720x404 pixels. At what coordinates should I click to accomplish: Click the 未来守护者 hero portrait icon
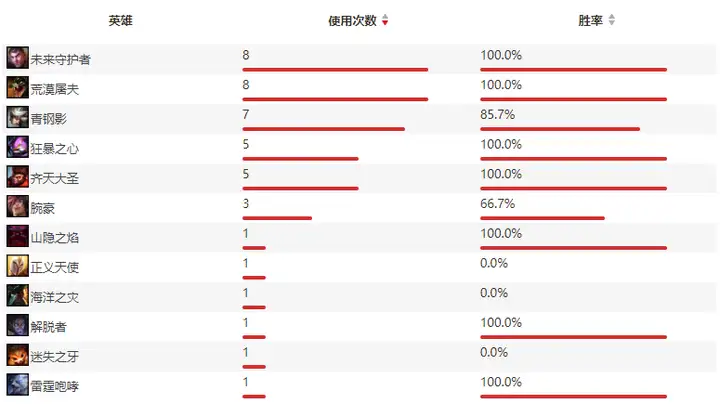(17, 57)
